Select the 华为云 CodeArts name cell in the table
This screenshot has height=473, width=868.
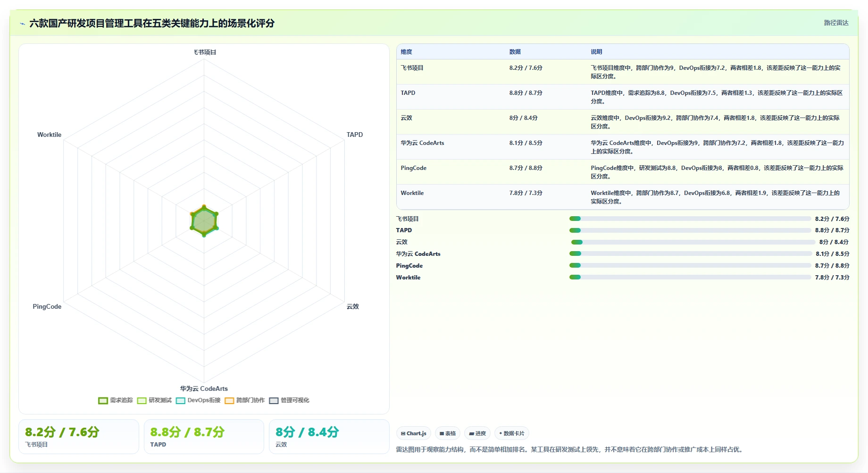point(451,147)
